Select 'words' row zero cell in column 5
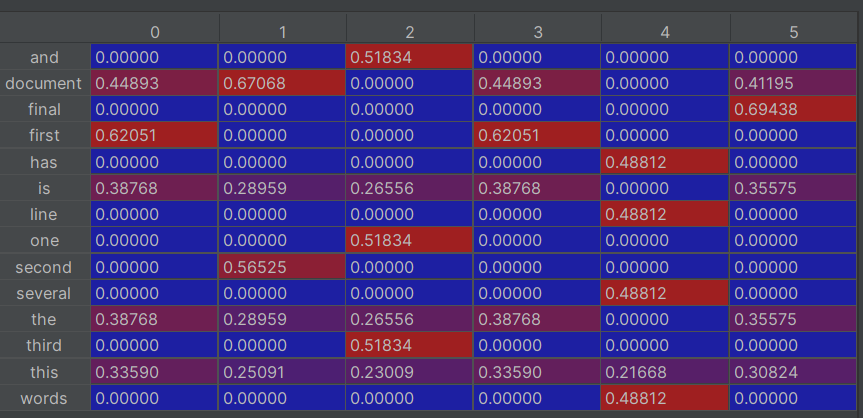Viewport: 863px width, 418px height. (793, 398)
